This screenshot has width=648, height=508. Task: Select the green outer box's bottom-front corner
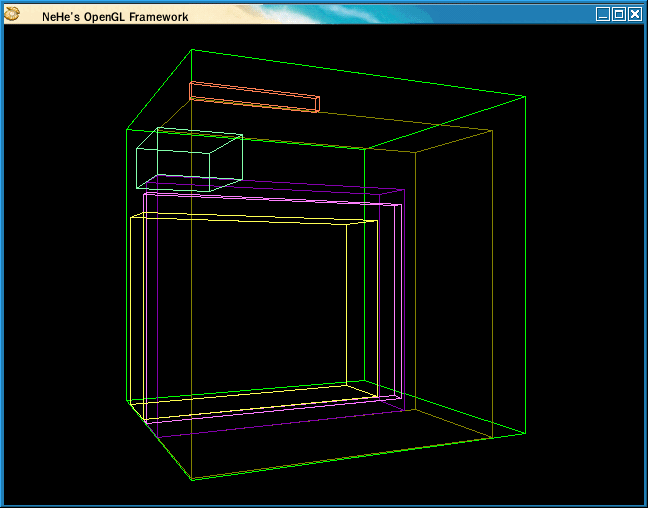tap(191, 480)
